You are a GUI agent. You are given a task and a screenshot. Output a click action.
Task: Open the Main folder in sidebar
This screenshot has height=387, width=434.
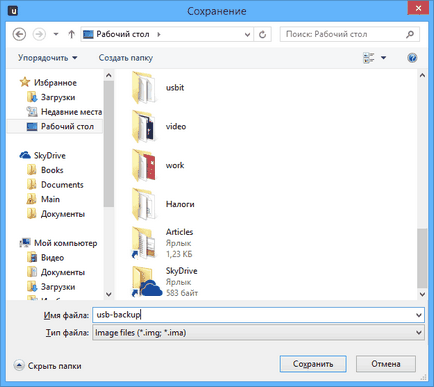point(50,199)
